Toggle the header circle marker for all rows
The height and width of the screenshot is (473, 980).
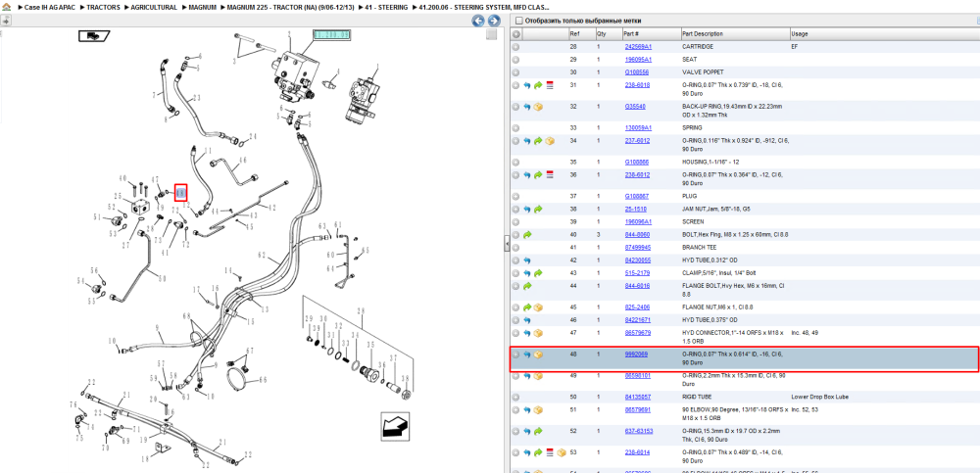(515, 34)
